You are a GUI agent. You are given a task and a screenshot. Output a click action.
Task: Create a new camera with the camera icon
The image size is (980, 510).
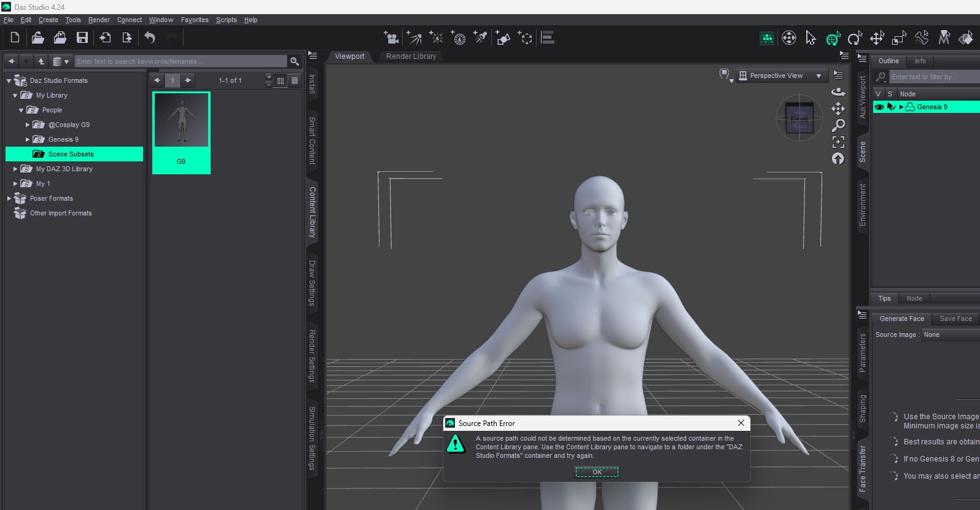pos(391,38)
